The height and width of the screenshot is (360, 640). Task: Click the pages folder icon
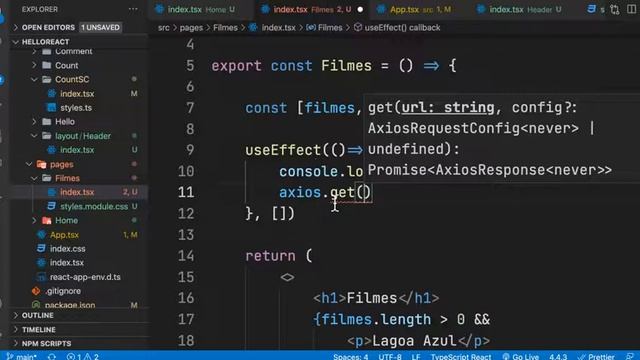pyautogui.click(x=41, y=164)
